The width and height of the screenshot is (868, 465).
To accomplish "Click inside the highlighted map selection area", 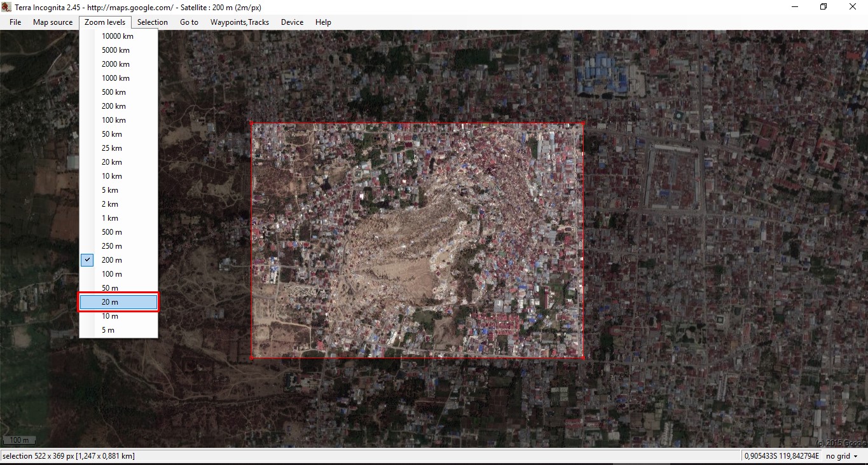I will (417, 240).
